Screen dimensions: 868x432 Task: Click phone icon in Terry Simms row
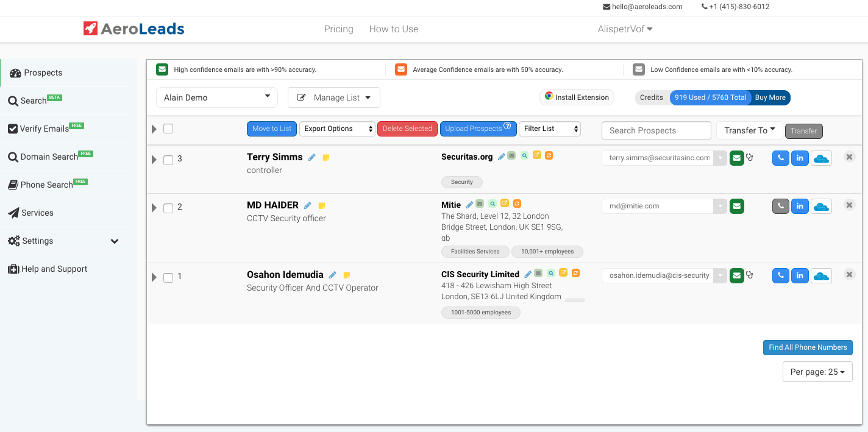780,158
